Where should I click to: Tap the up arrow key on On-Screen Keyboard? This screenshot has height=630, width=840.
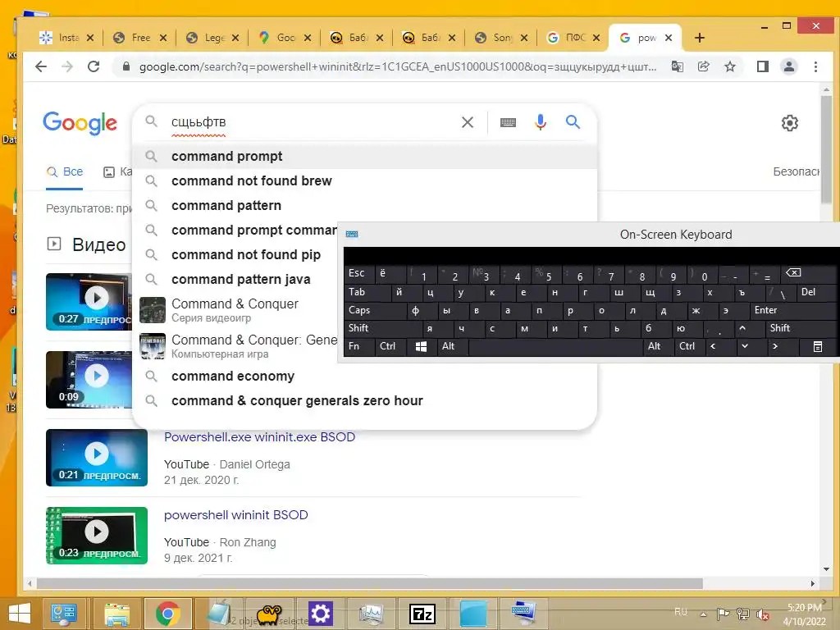tap(742, 328)
